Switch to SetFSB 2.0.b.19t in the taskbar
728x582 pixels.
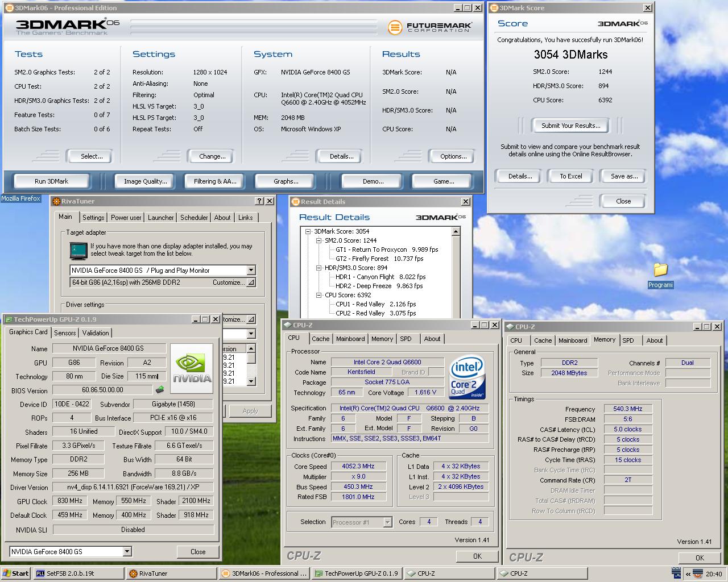tap(78, 573)
